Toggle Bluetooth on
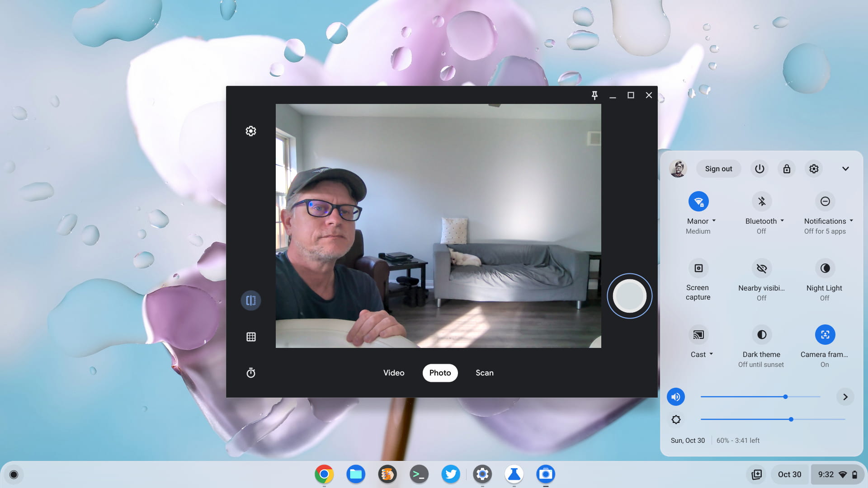The height and width of the screenshot is (488, 868). (762, 202)
